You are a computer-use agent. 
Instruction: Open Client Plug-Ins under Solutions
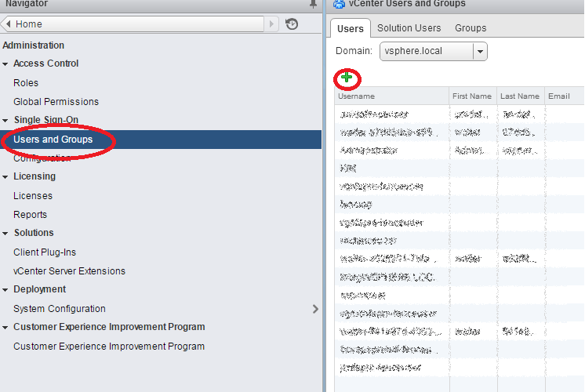pos(43,252)
